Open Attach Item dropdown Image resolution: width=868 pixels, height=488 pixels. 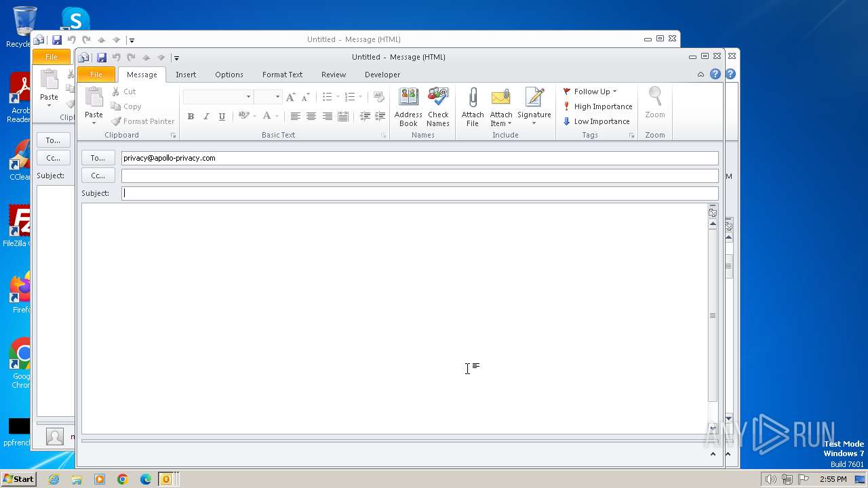pyautogui.click(x=501, y=107)
